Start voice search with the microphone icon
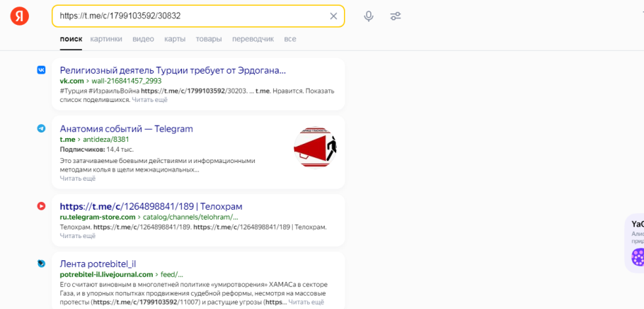The width and height of the screenshot is (644, 309). [369, 16]
